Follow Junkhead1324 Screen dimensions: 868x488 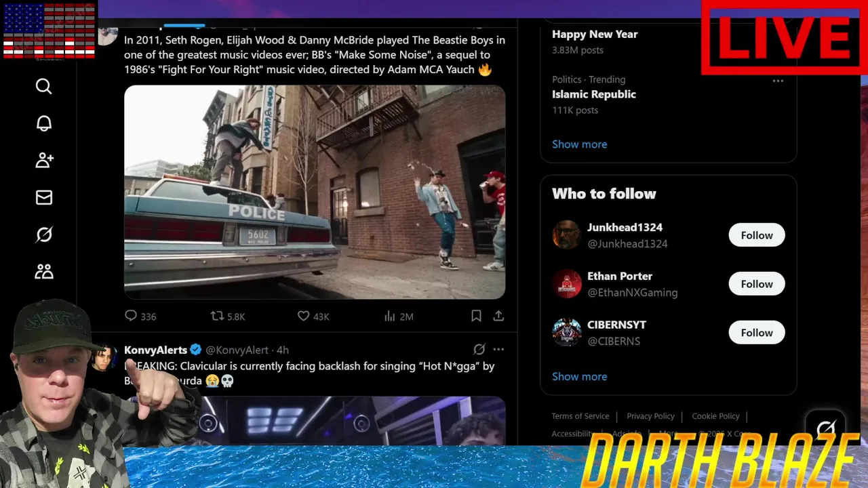(757, 235)
